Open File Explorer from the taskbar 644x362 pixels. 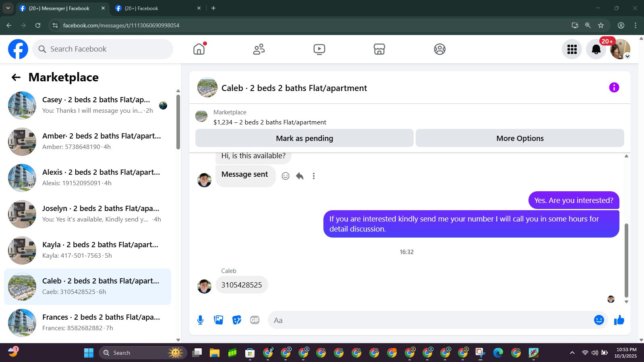point(214,353)
